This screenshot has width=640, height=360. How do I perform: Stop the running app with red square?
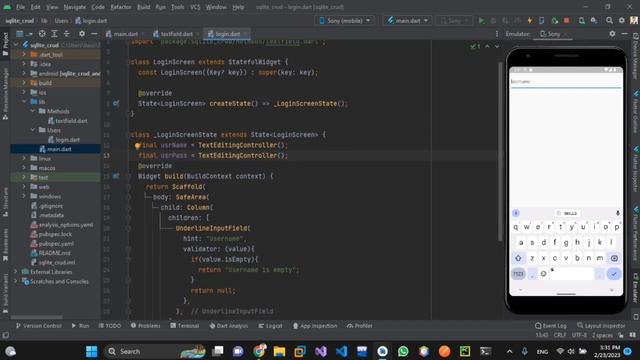567,20
